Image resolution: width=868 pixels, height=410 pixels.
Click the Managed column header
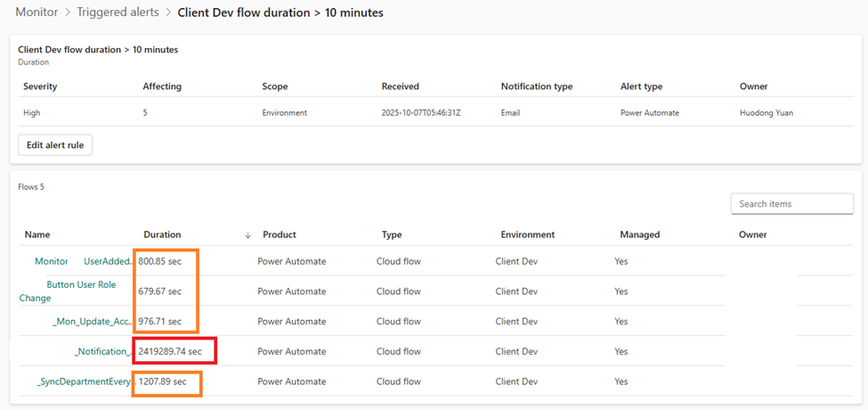(x=639, y=235)
